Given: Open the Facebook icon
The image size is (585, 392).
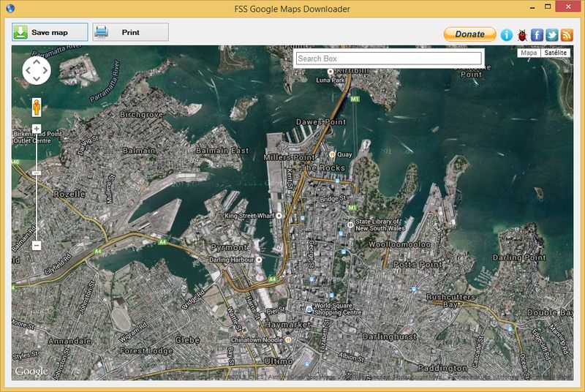Looking at the screenshot, I should [x=537, y=34].
